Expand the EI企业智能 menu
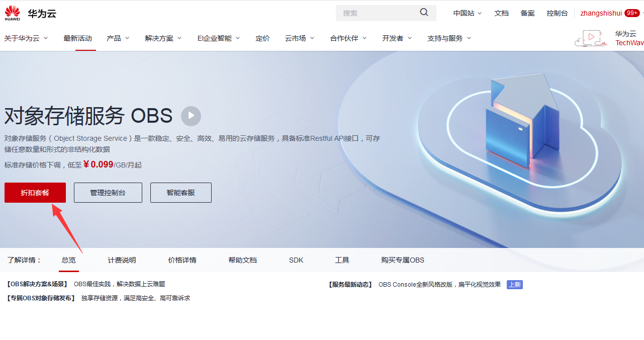644x340 pixels. [219, 38]
